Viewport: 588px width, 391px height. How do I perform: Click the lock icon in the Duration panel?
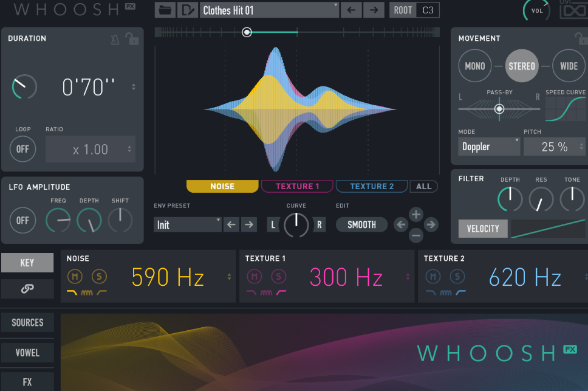click(132, 39)
